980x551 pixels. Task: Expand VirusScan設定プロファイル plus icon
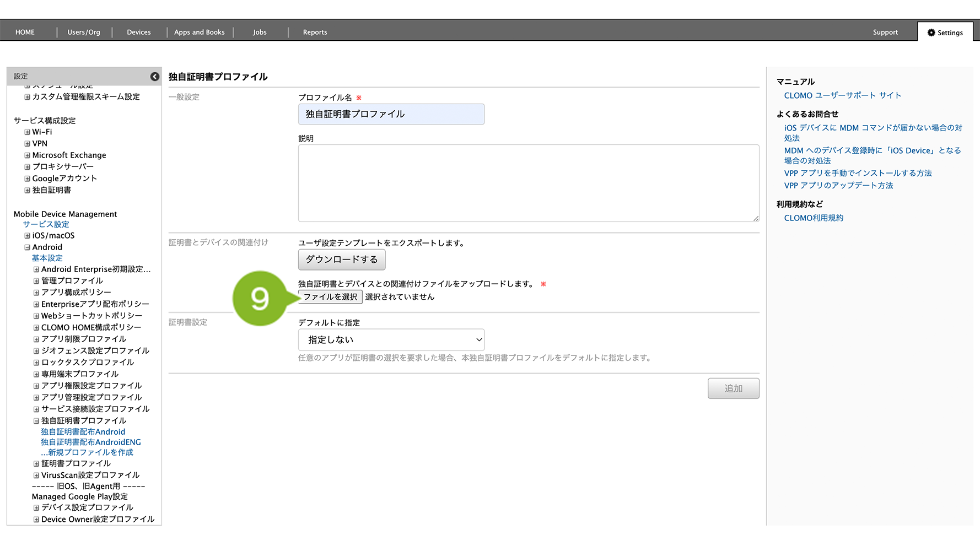(x=36, y=476)
